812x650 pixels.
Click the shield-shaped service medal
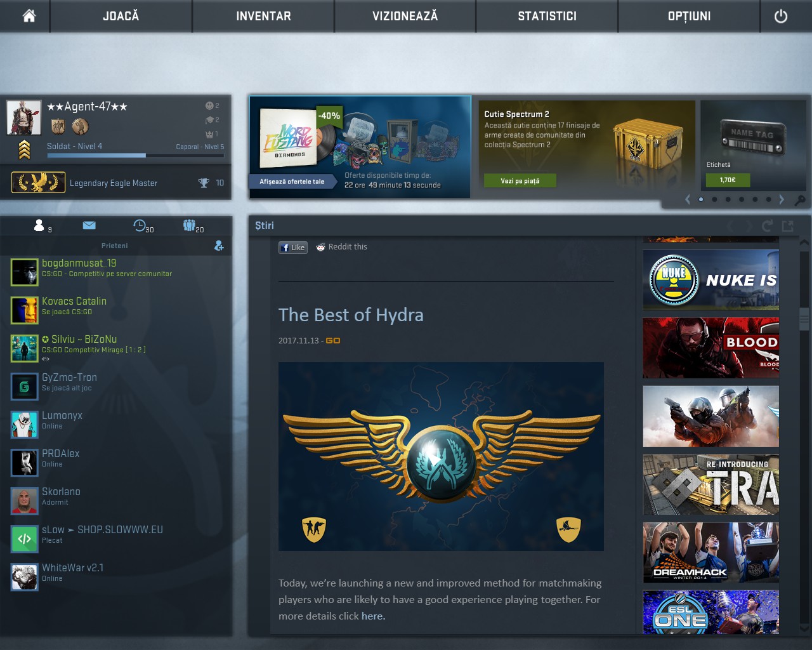(58, 126)
